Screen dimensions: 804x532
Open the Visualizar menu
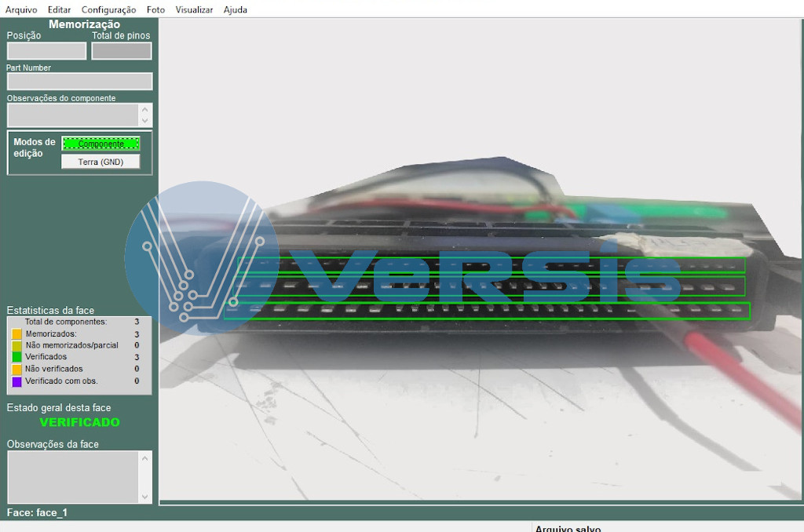(194, 9)
